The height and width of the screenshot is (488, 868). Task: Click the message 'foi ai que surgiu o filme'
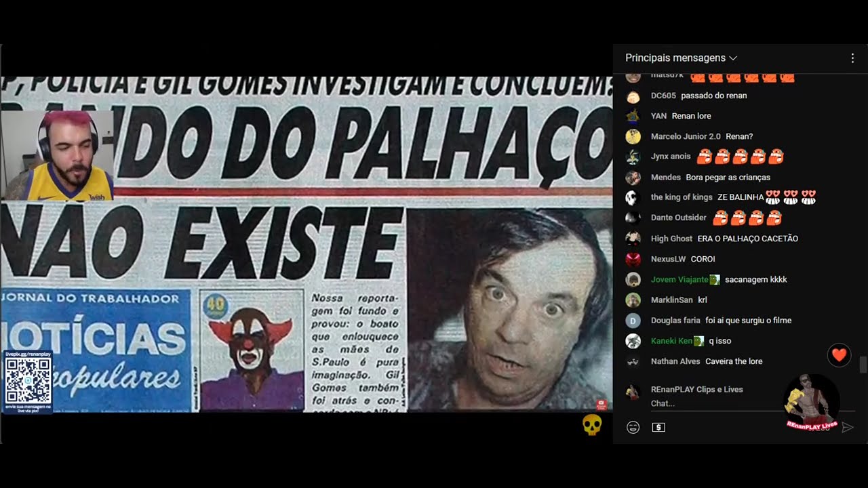click(749, 321)
